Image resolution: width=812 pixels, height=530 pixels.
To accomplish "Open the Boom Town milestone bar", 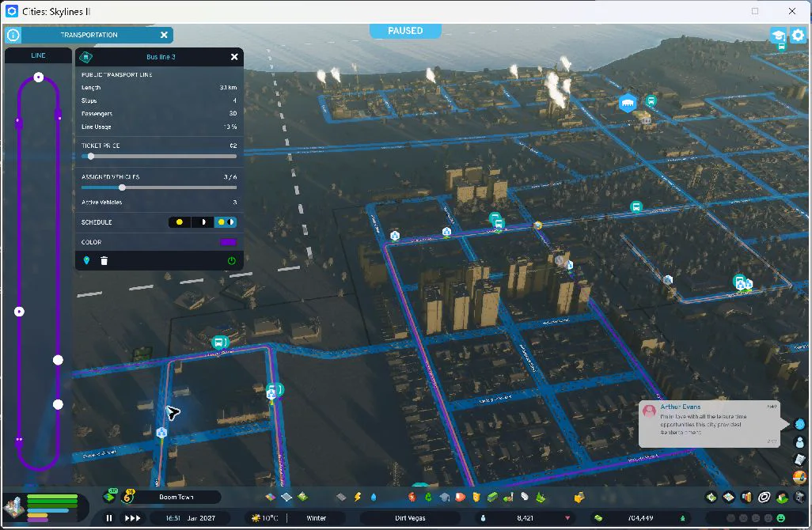I will point(176,497).
